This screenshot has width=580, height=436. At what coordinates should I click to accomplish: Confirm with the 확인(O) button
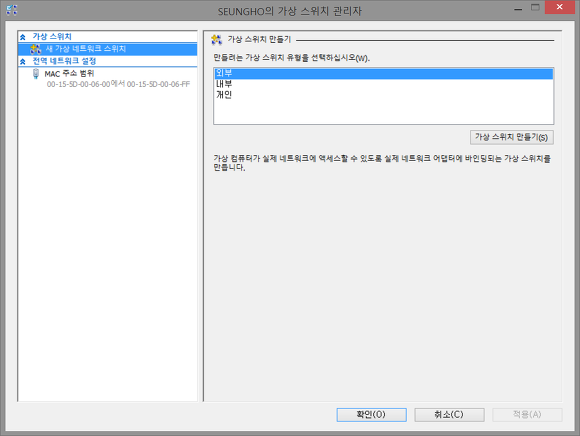(x=371, y=415)
